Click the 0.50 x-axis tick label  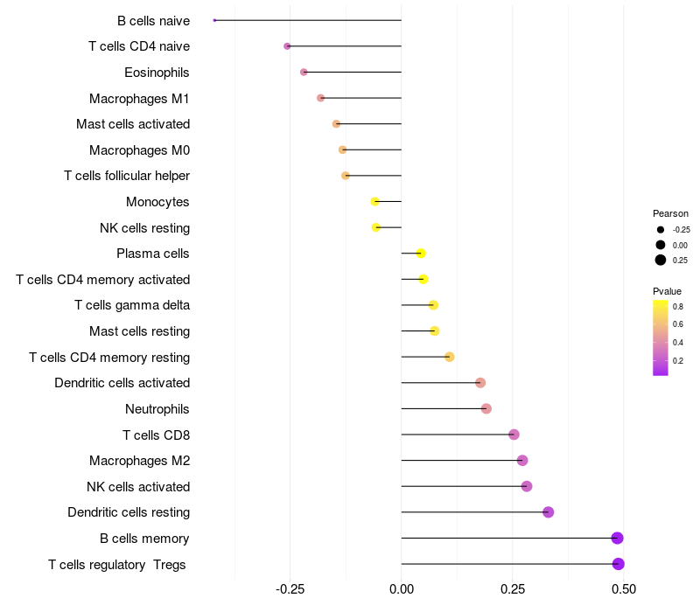click(x=624, y=589)
